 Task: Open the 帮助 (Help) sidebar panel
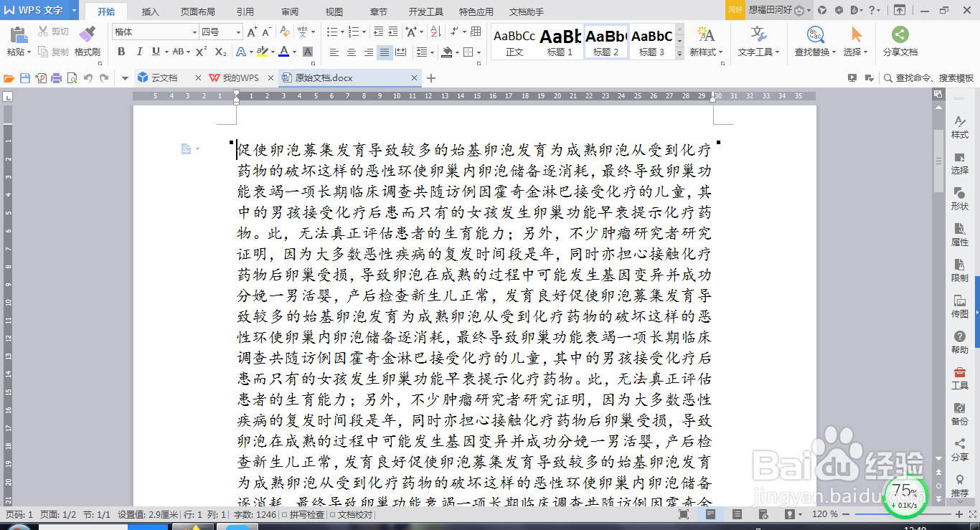coord(959,342)
